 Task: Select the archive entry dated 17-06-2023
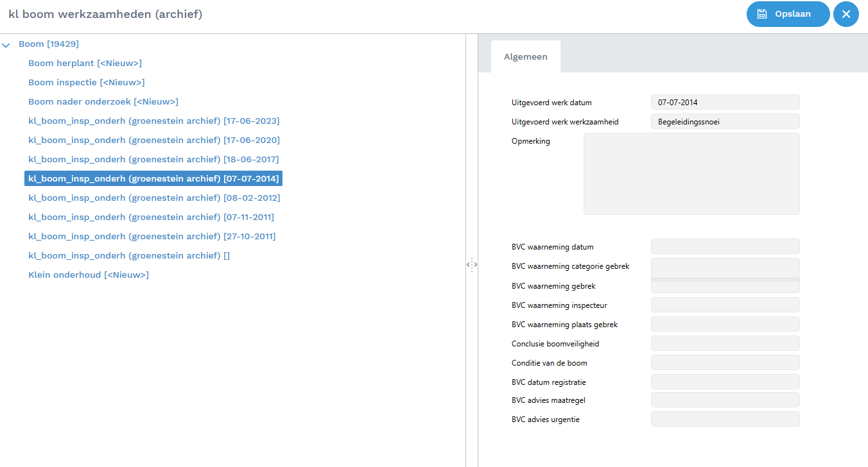[153, 121]
